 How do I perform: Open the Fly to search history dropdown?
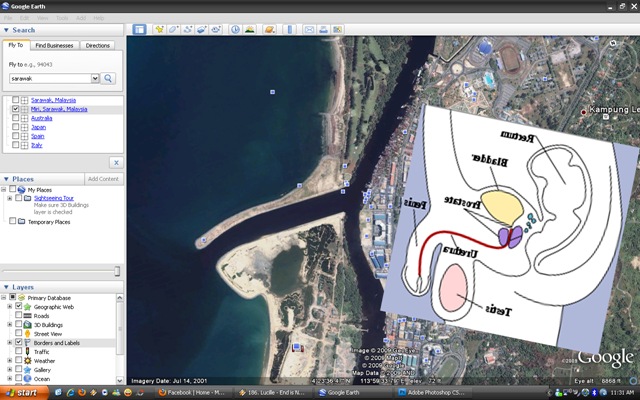coord(95,78)
